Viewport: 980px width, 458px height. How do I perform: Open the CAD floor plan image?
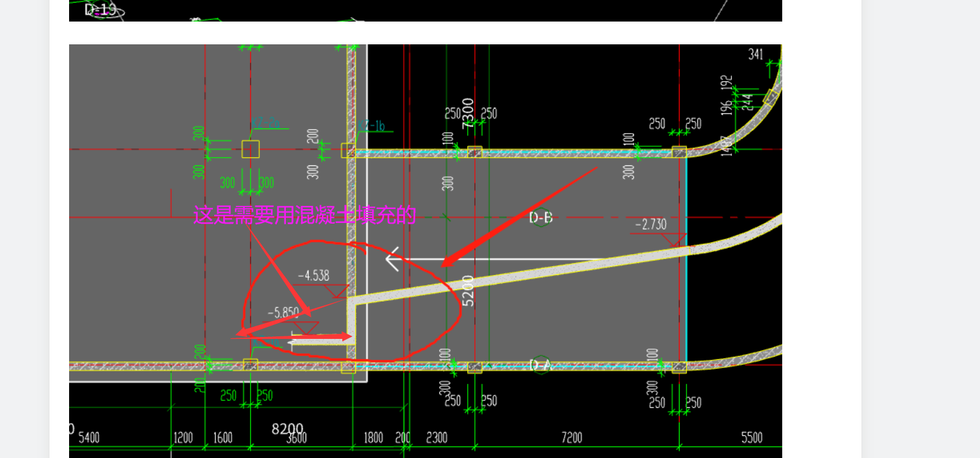click(x=425, y=251)
